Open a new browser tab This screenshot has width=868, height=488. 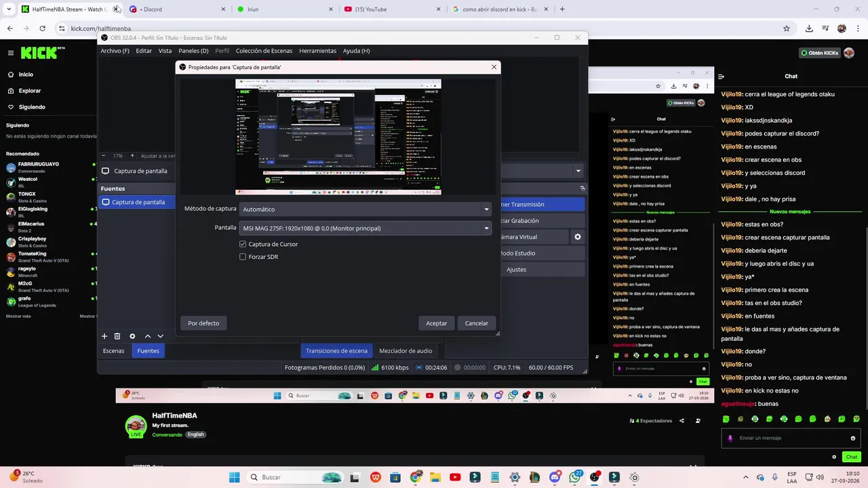coord(561,9)
